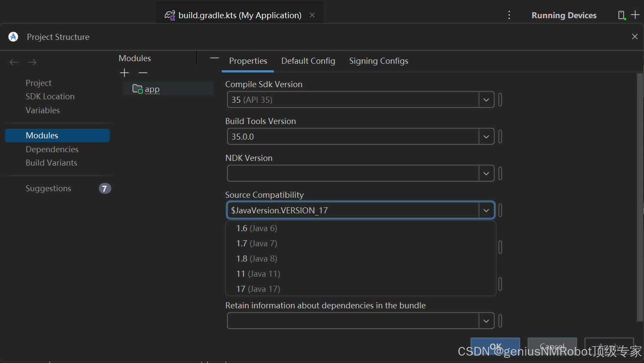Click variable binding icon beside bundle dependencies field

pyautogui.click(x=500, y=321)
